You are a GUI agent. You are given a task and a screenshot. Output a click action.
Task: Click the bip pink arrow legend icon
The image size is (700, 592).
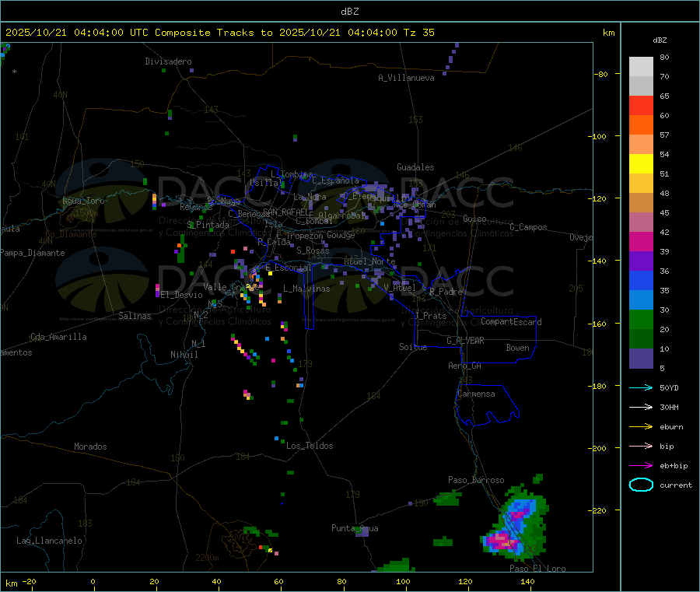point(641,446)
